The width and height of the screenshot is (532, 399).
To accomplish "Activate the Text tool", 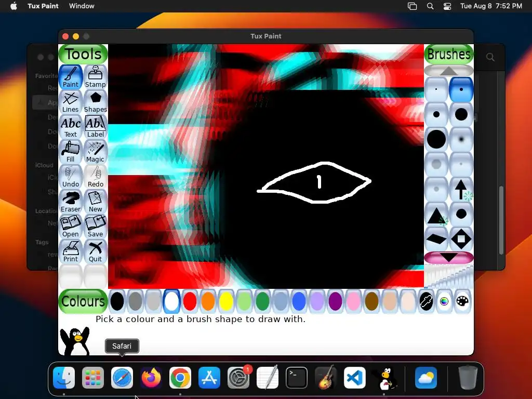I will click(71, 127).
